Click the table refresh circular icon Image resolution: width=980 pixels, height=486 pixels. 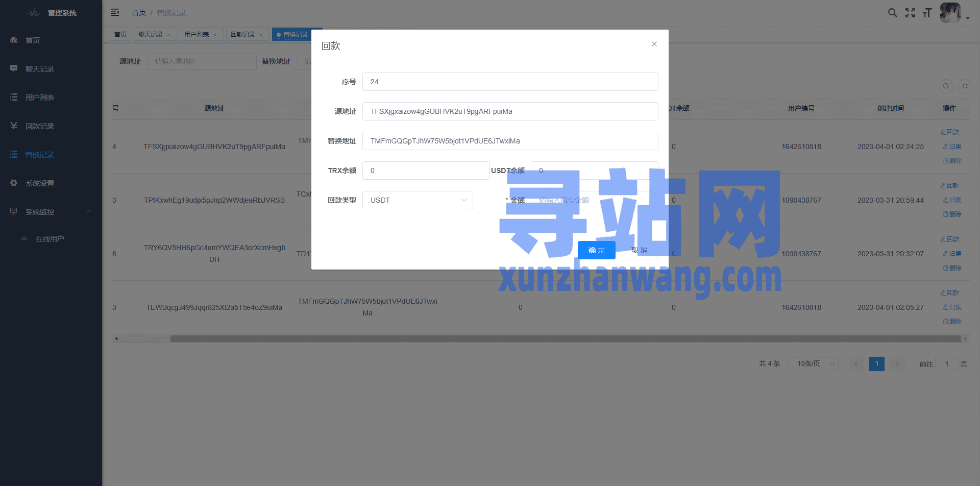965,86
